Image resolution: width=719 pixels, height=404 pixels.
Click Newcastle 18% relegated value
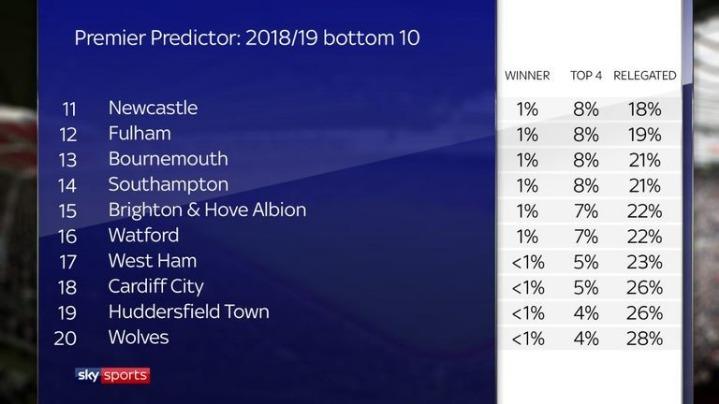[x=645, y=110]
